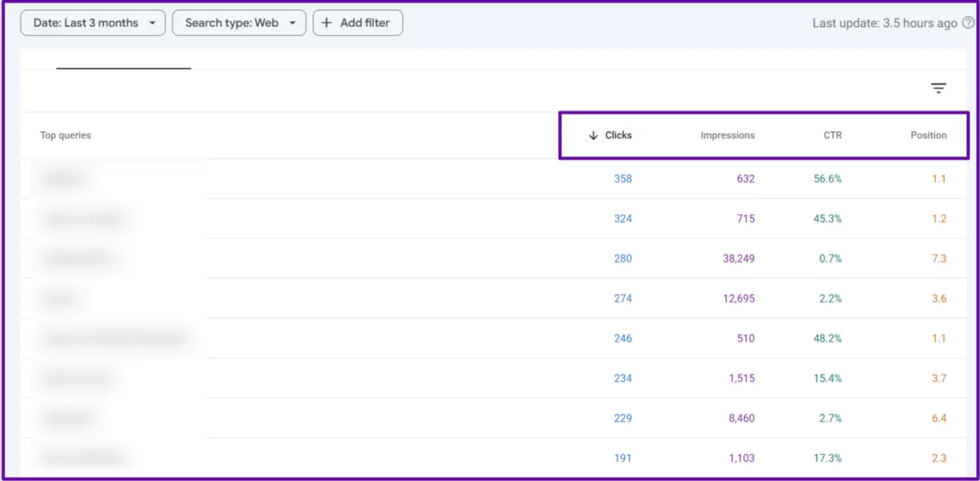Click the position value 7.3 shown in orange

[939, 258]
